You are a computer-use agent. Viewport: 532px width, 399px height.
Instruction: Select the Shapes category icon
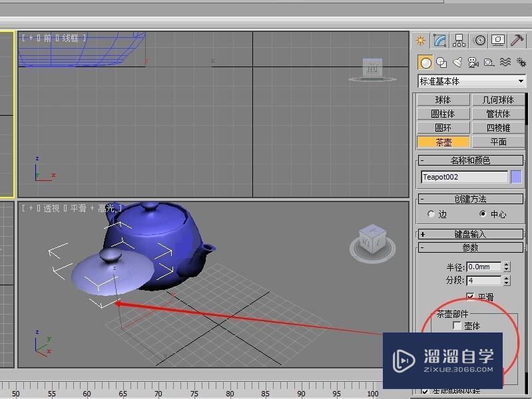pyautogui.click(x=441, y=63)
